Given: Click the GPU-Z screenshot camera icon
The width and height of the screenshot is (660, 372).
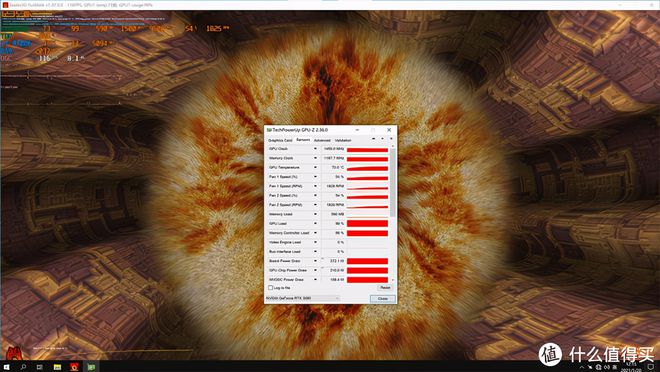Looking at the screenshot, I should click(373, 139).
